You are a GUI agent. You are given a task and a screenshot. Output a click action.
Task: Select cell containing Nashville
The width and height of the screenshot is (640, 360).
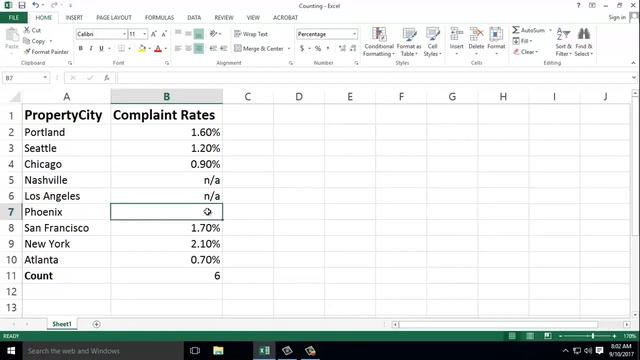[67, 180]
